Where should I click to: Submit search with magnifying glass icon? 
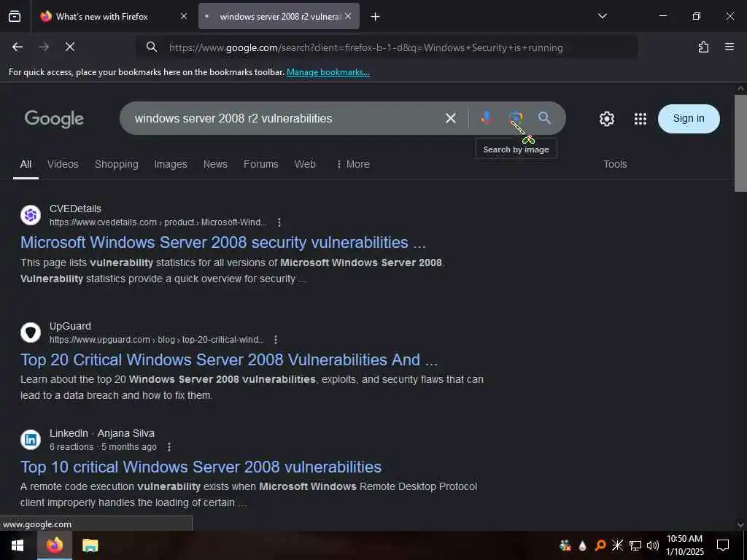click(544, 118)
